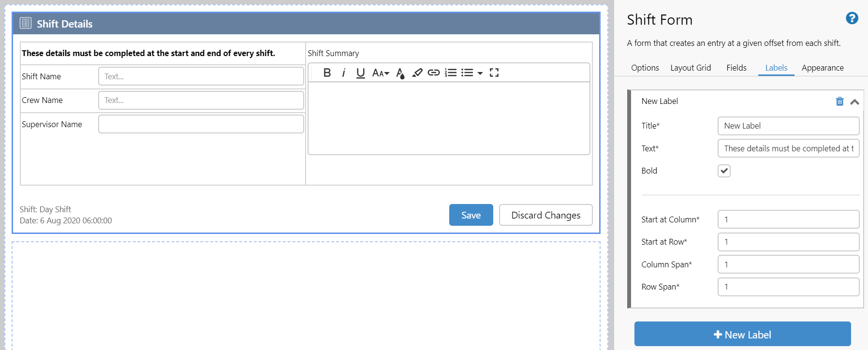Expand the editor to fullscreen
868x350 pixels.
(494, 73)
